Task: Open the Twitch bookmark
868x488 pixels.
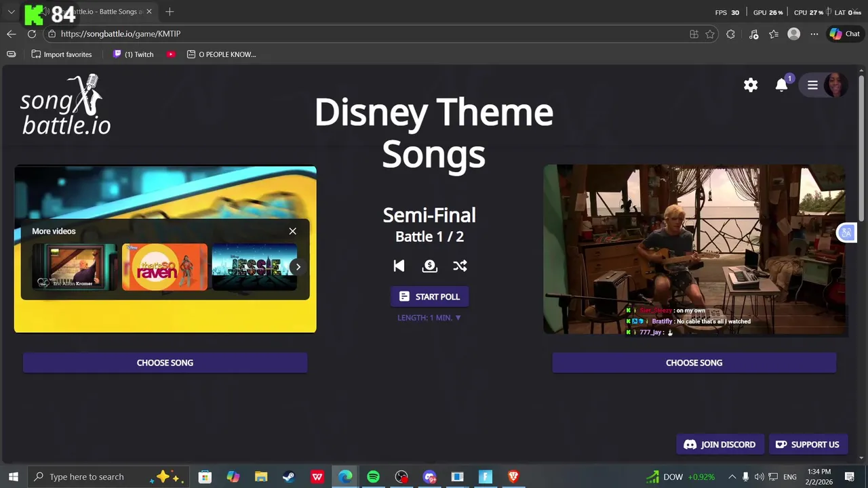Action: click(x=134, y=54)
